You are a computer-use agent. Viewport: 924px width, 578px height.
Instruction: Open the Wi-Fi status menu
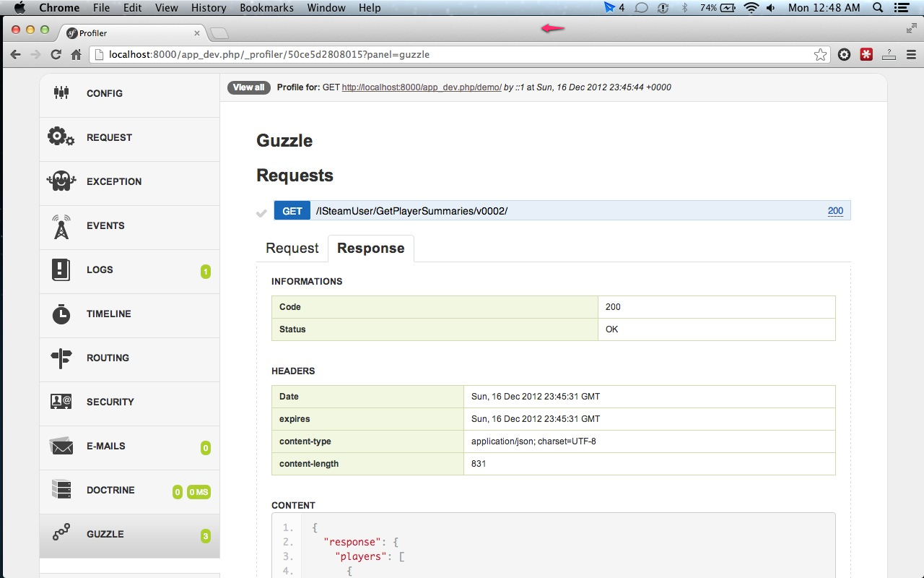751,8
